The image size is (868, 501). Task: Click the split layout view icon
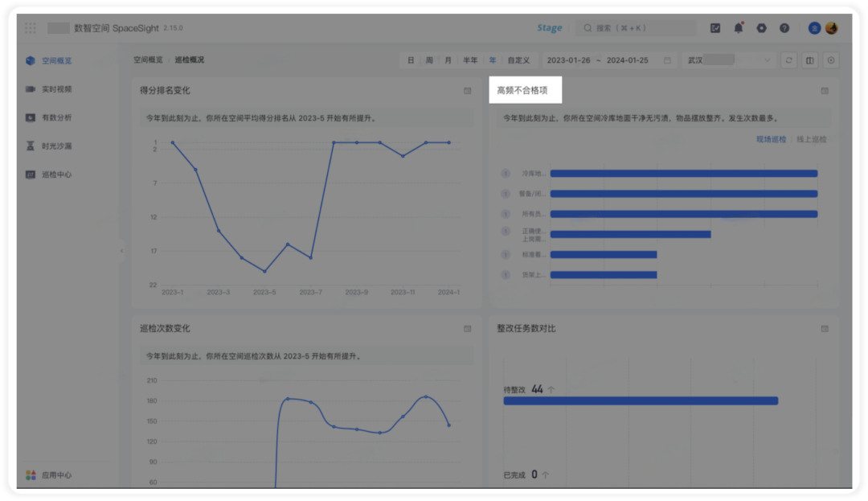click(x=810, y=60)
